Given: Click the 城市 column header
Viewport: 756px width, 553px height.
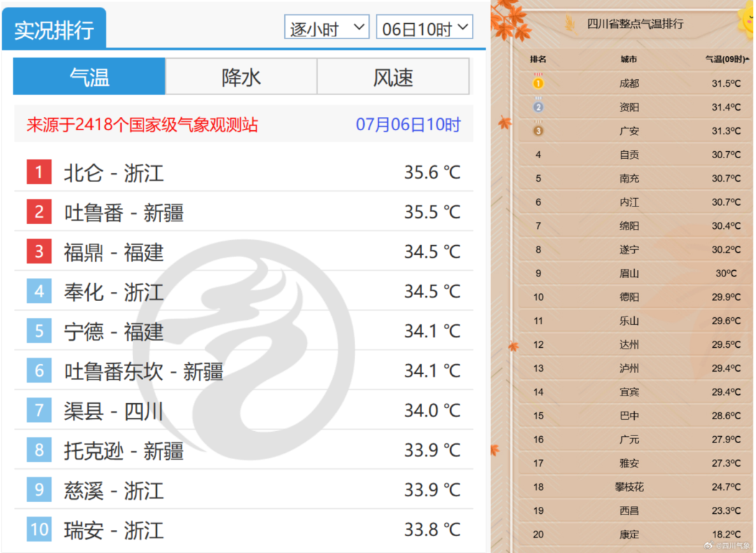Looking at the screenshot, I should pyautogui.click(x=629, y=59).
